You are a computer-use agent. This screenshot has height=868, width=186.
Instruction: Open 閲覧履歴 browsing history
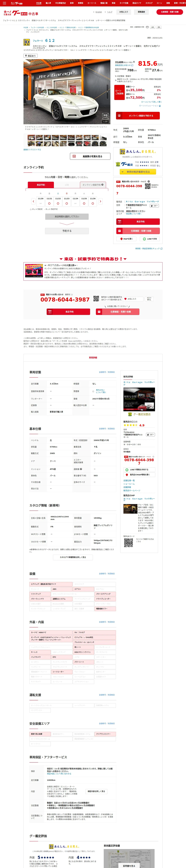coord(141,12)
